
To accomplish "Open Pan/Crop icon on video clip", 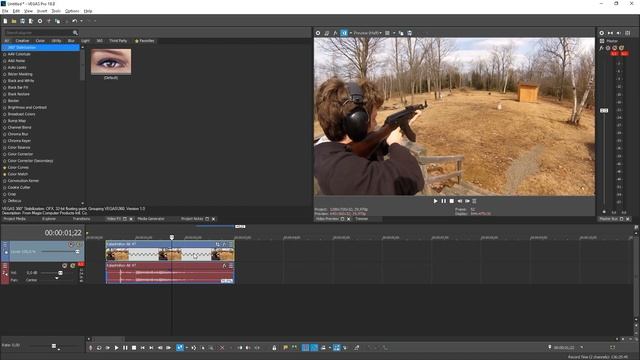I will tap(218, 244).
